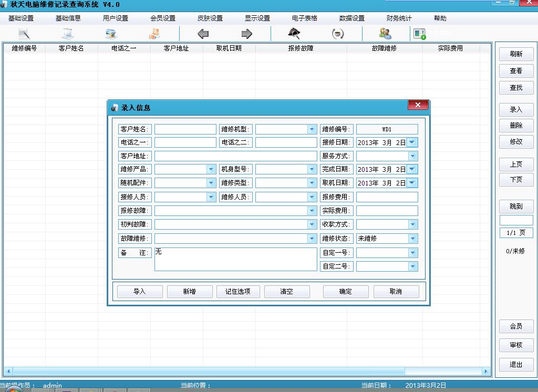
Task: Close the 录入信息 dialog with red X
Action: (418, 105)
